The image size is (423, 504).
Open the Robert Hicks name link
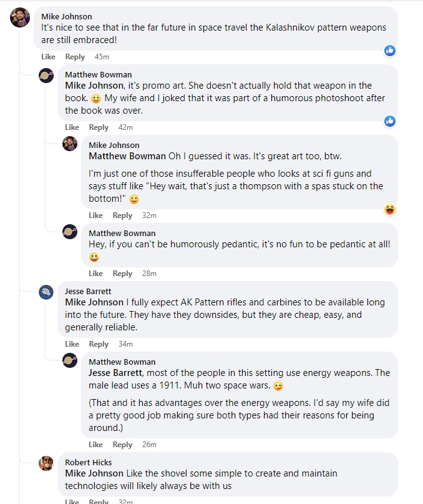89,462
